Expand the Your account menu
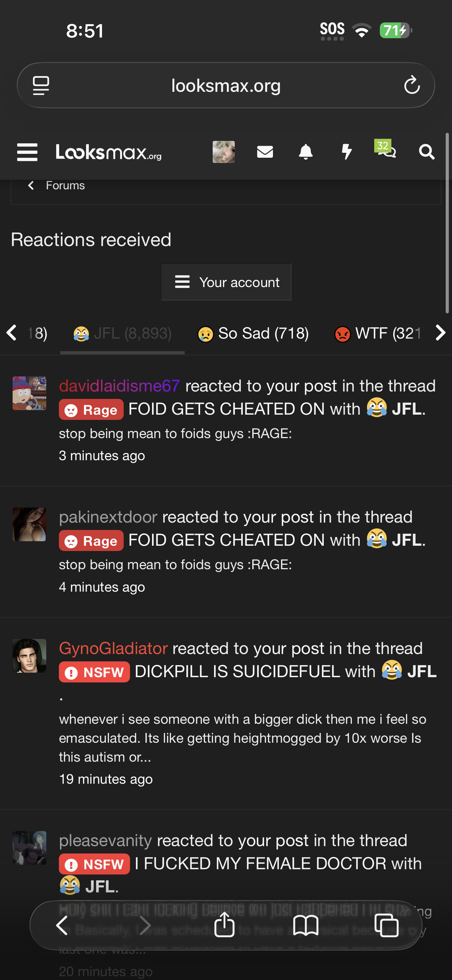452x980 pixels. 226,282
